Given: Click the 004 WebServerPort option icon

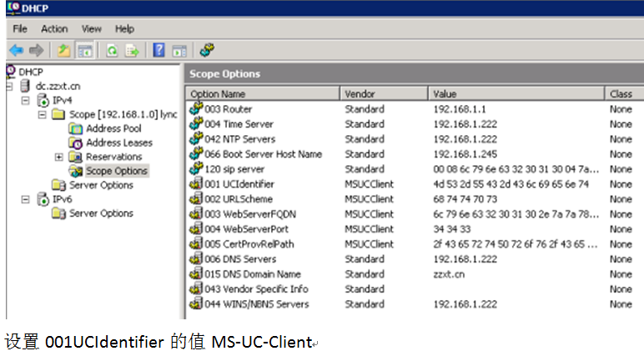Looking at the screenshot, I should pos(196,228).
